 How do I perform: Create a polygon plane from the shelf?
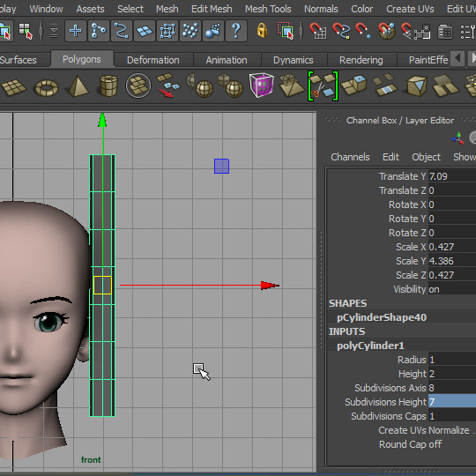coord(14,87)
